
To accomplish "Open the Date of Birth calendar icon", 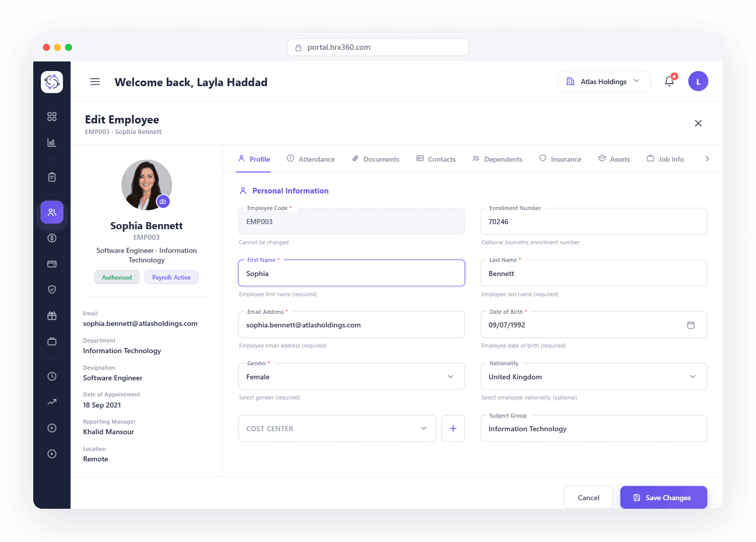I will 690,325.
